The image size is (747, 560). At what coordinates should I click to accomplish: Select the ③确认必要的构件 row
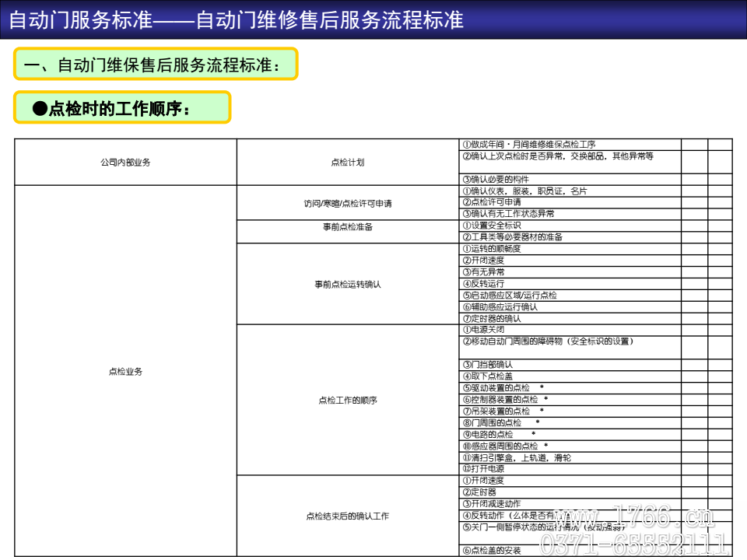tap(495, 179)
